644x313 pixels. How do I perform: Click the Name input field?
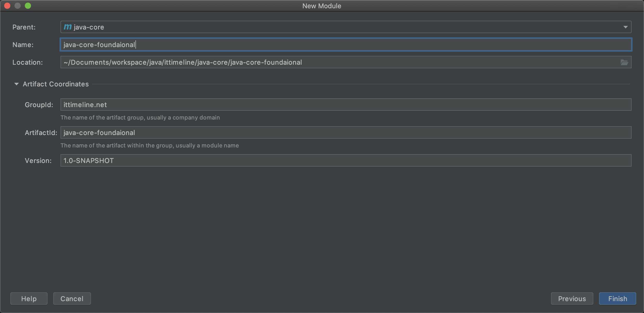(346, 44)
